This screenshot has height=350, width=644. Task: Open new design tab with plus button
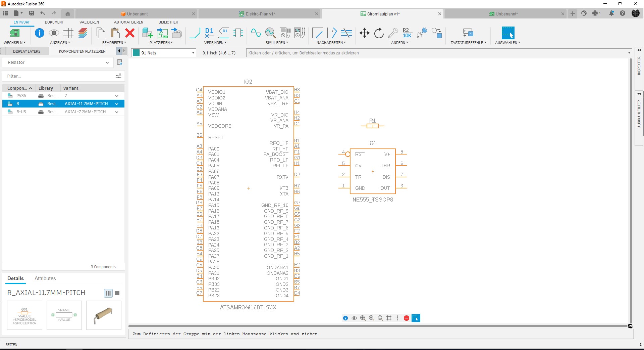tap(573, 13)
